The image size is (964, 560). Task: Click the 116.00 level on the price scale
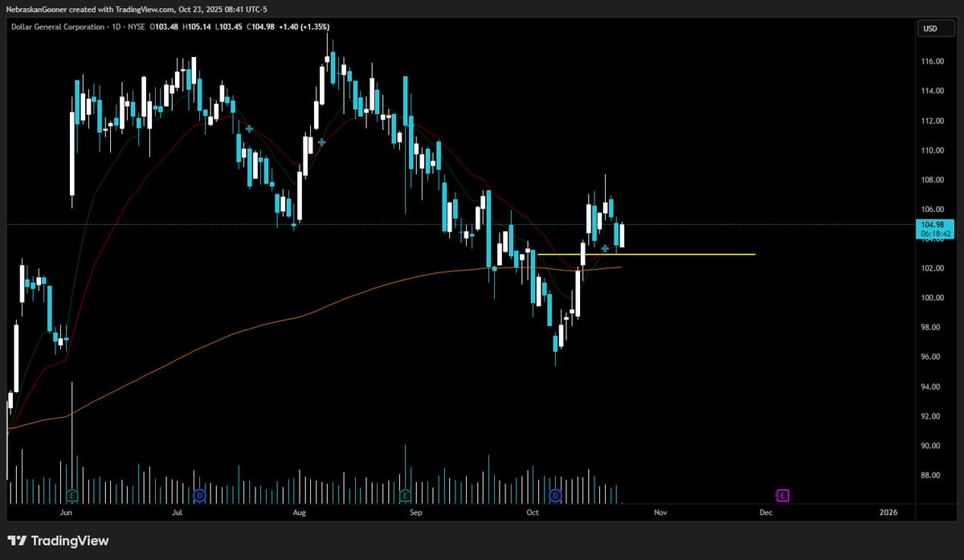tap(933, 60)
